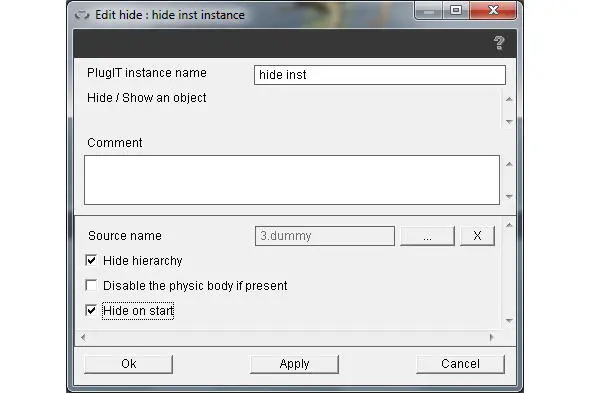This screenshot has width=591, height=393.
Task: Click description area scroll up arrow
Action: 509,99
